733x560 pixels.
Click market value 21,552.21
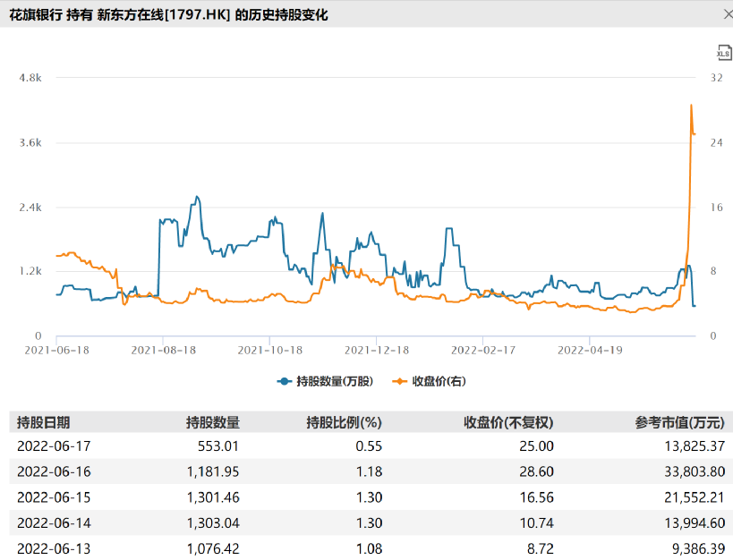(x=695, y=497)
